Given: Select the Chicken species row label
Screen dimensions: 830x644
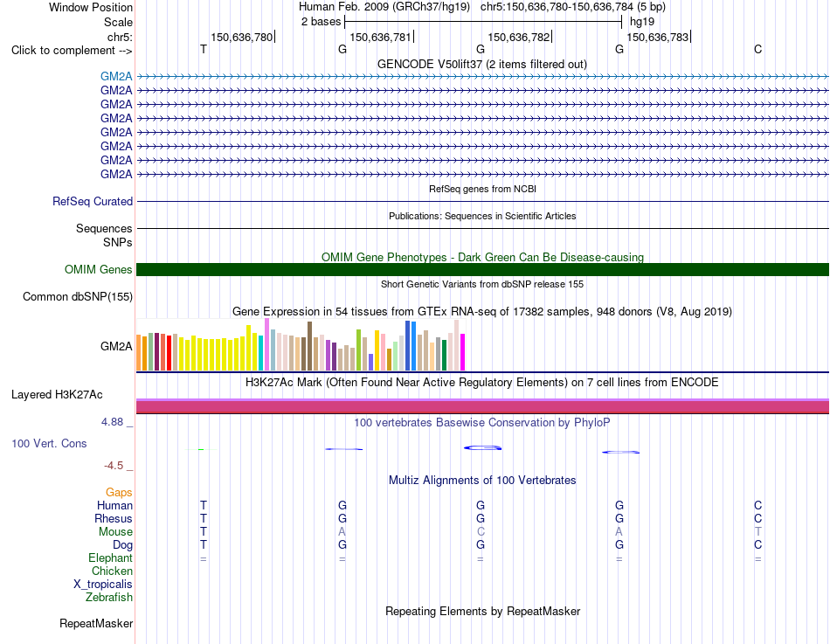Looking at the screenshot, I should (112, 571).
